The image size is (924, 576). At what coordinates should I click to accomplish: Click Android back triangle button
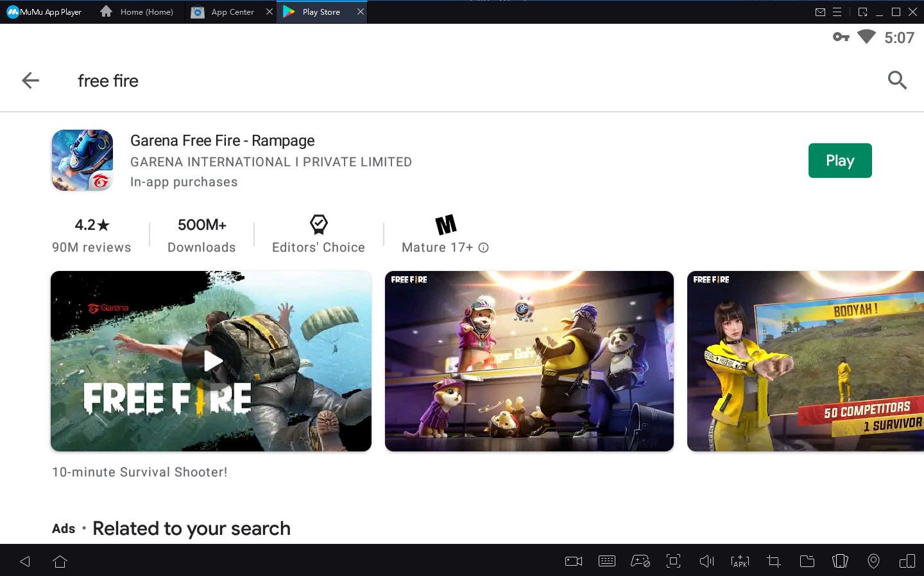coord(25,561)
